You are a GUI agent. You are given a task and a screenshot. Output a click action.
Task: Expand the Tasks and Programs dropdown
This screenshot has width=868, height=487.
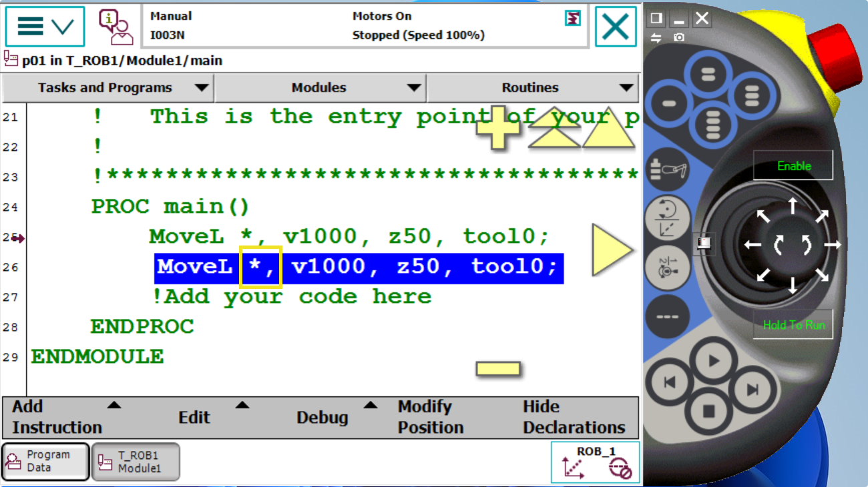pyautogui.click(x=107, y=88)
